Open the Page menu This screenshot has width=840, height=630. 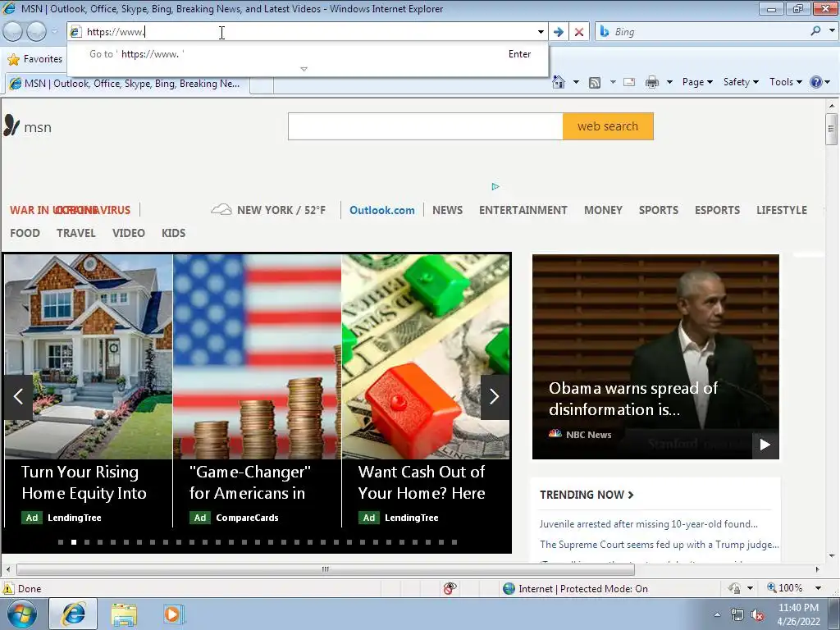click(697, 82)
